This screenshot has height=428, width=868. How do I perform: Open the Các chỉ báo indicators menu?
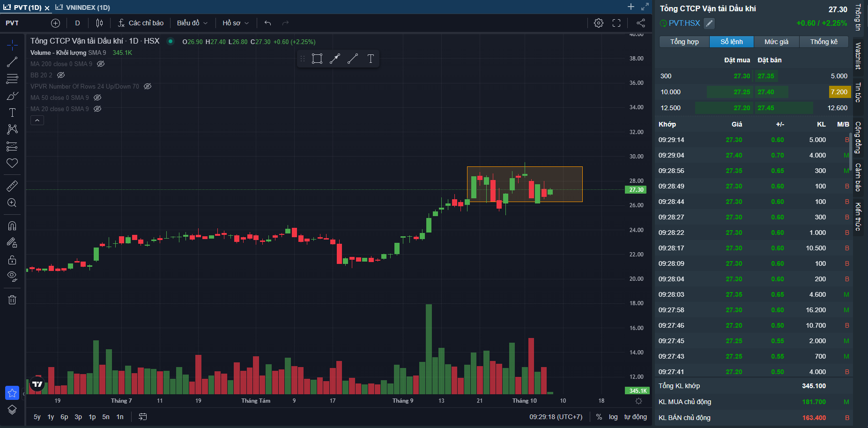(141, 23)
